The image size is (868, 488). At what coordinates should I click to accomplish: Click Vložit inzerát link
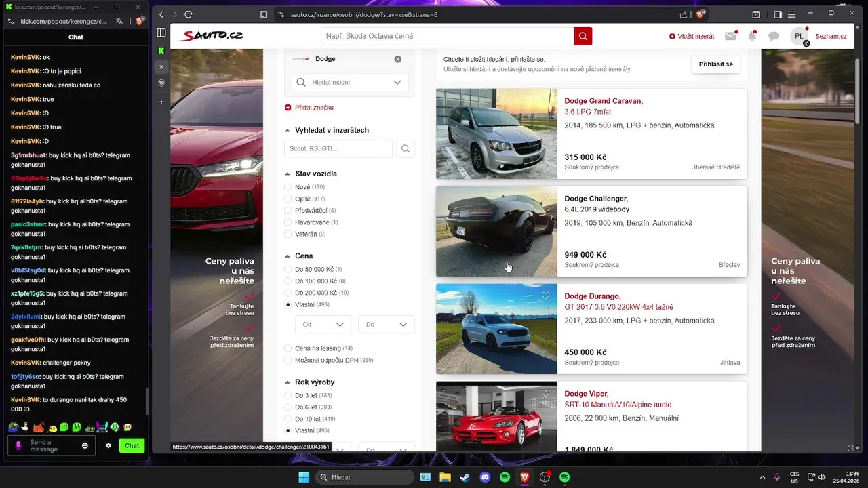[691, 37]
